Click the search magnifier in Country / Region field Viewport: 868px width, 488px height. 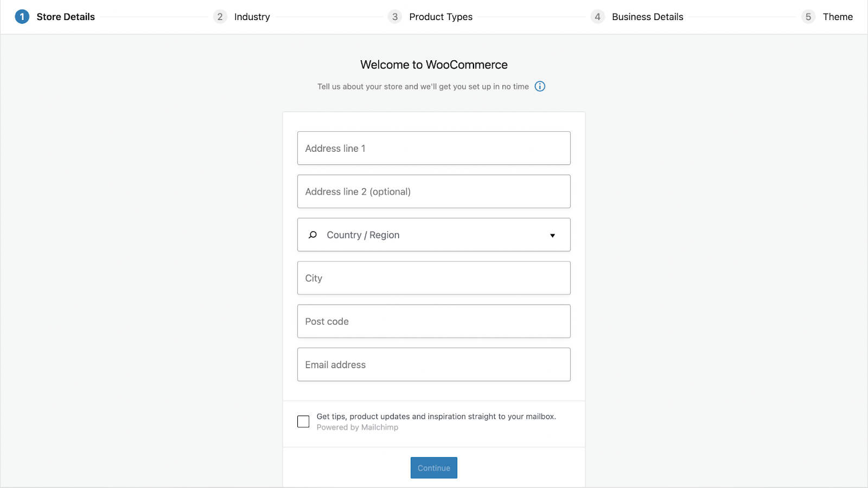(312, 235)
